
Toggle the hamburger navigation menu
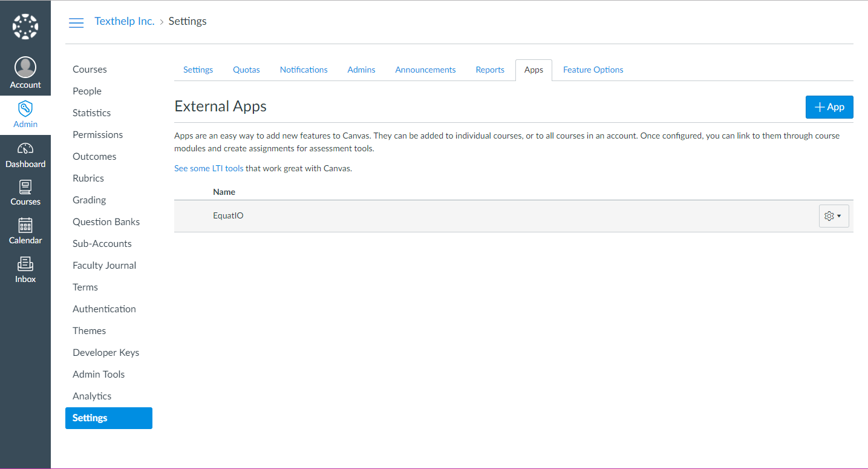pos(76,23)
